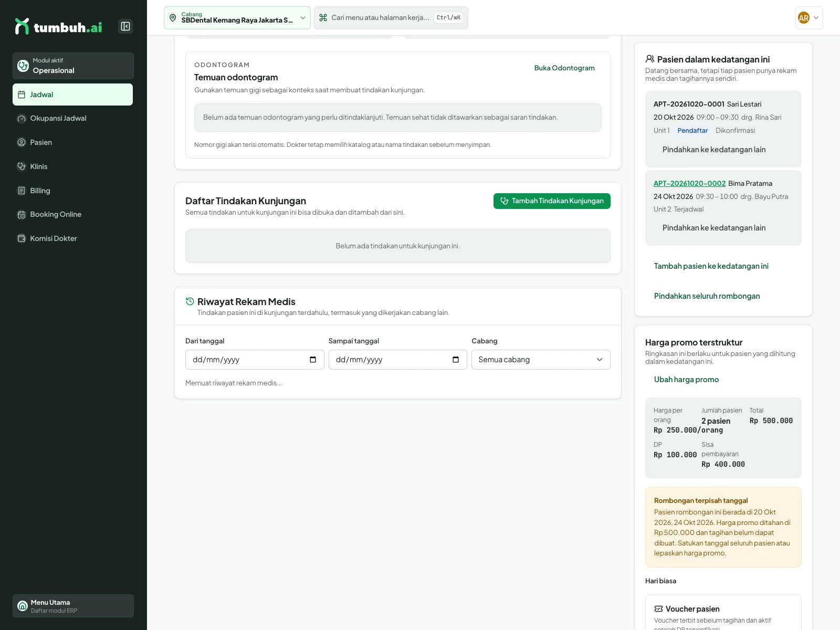Viewport: 840px width, 630px height.
Task: Collapse the sidebar panel icon
Action: pyautogui.click(x=125, y=26)
